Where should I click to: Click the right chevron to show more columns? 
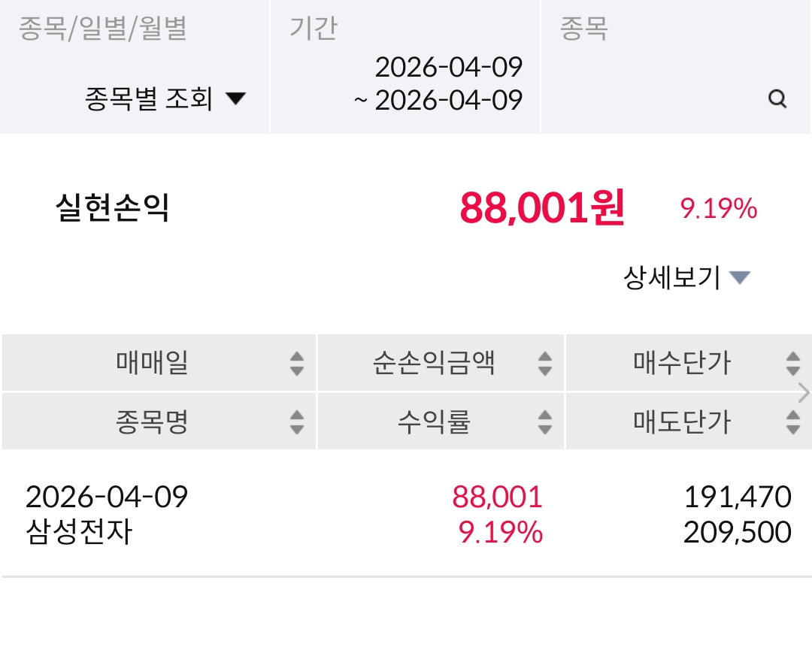[804, 393]
